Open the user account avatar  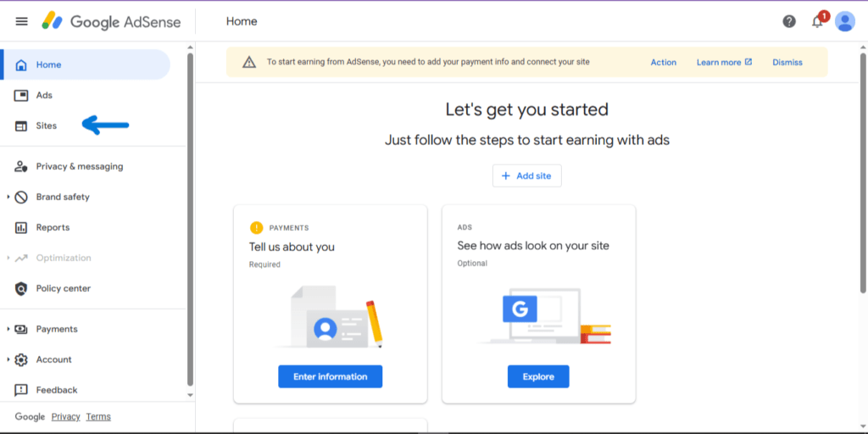click(845, 21)
